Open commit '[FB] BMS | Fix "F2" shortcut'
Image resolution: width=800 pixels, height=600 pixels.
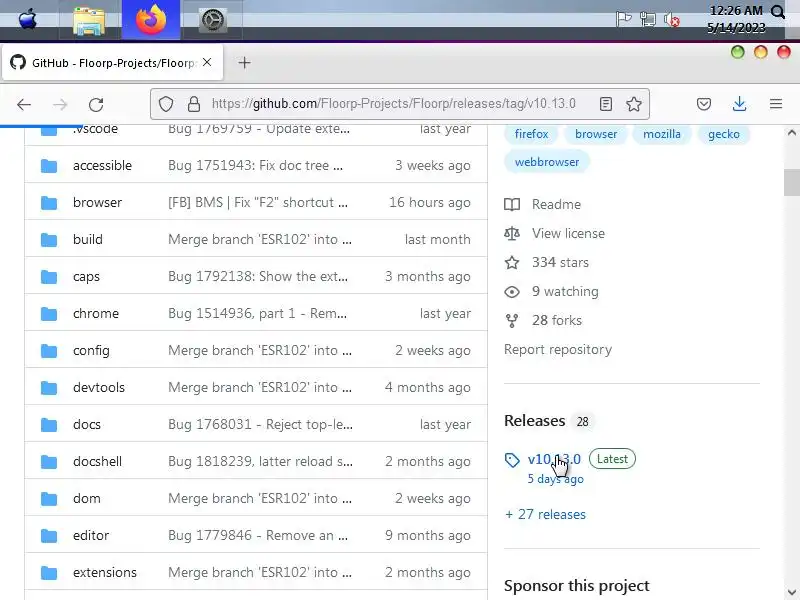tap(258, 203)
